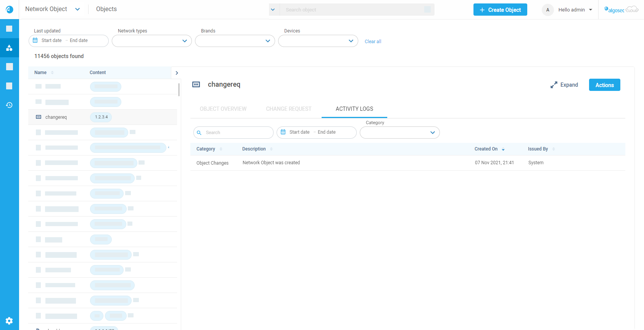Viewport: 644px width, 330px height.
Task: Click the AlgoSec logo at top left
Action: (x=9, y=10)
